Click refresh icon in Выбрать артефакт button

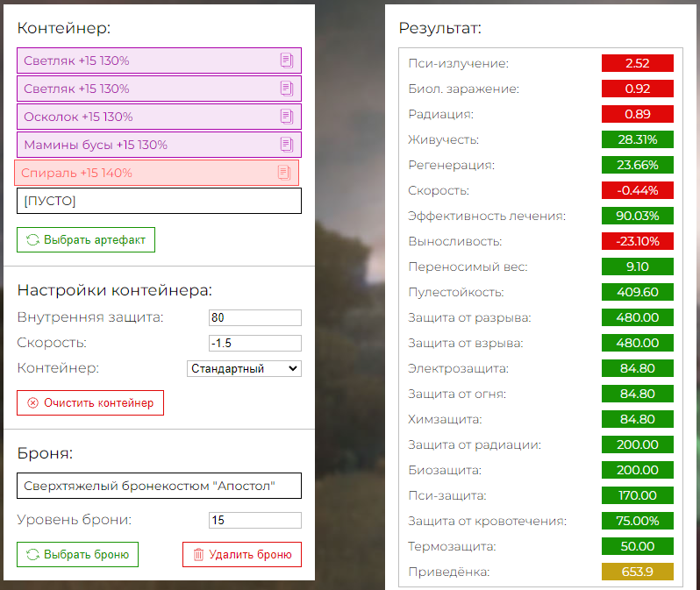(x=32, y=240)
